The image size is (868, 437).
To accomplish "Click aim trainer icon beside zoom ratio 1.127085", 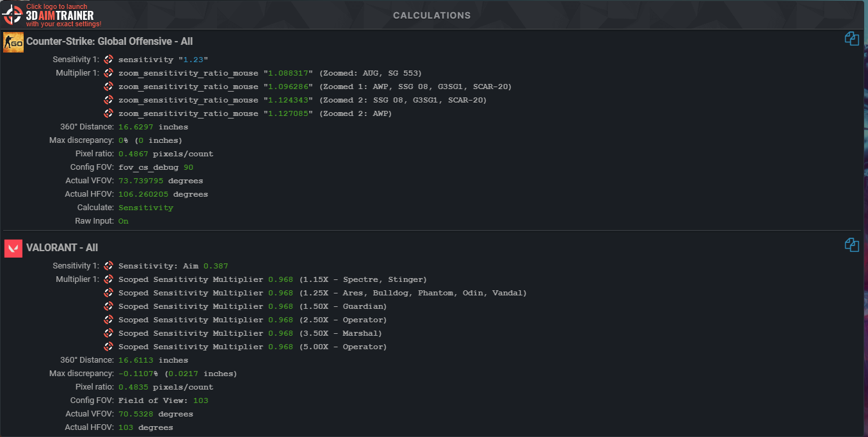I will (x=109, y=113).
